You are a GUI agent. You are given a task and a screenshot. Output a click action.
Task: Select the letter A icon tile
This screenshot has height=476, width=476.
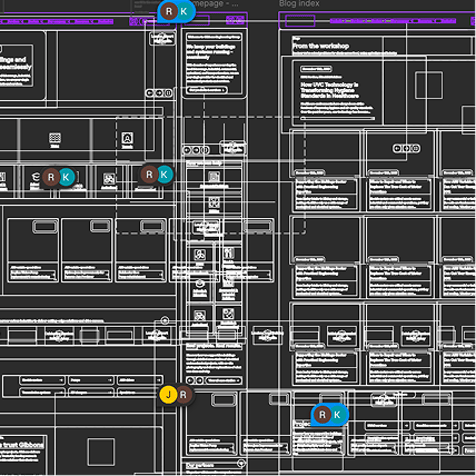(127, 137)
